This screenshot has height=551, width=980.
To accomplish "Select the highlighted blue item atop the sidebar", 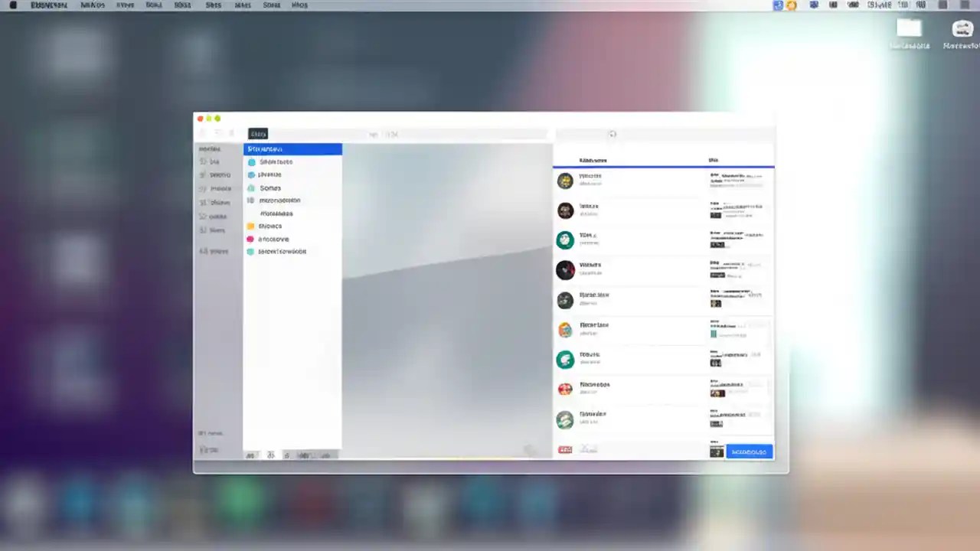I will [x=292, y=148].
